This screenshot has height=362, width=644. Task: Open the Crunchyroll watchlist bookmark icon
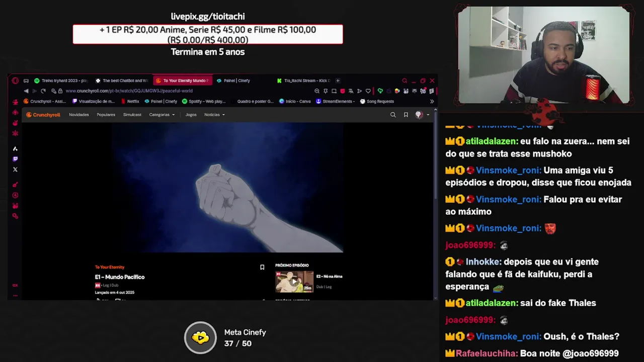click(x=406, y=115)
